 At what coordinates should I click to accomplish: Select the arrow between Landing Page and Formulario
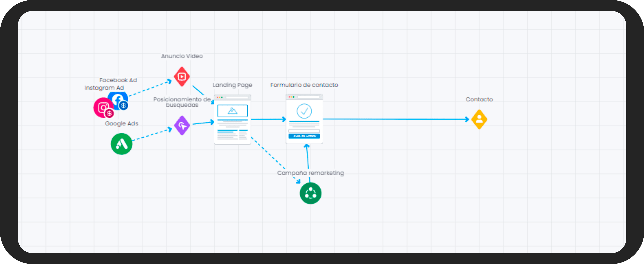pos(268,119)
